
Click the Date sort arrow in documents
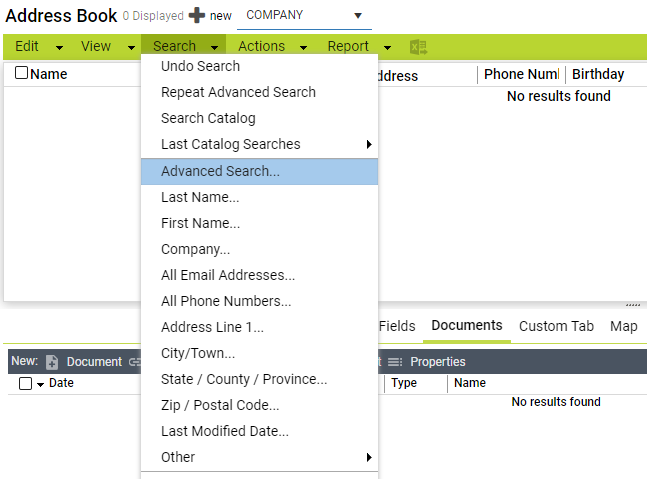click(41, 384)
